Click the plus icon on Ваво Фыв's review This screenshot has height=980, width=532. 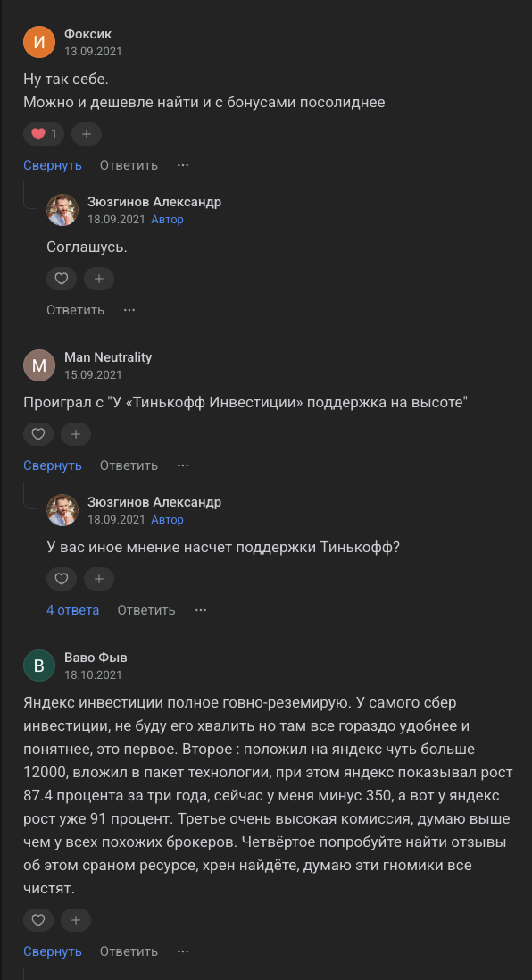(x=76, y=919)
